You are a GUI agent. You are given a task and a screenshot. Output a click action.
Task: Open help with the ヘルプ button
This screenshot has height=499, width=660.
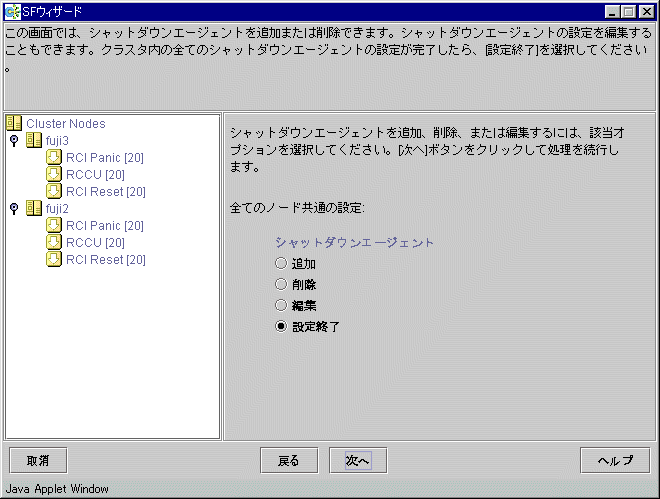(615, 461)
